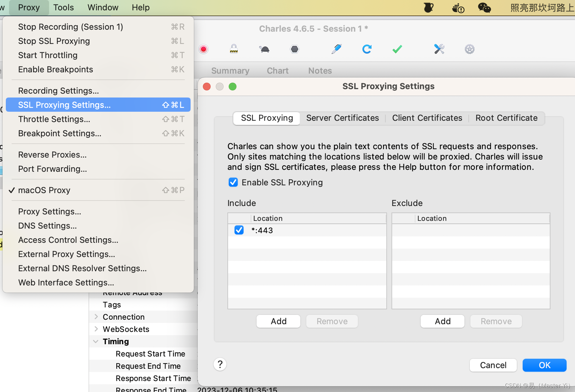Open Proxy Settings menu item

point(98,211)
